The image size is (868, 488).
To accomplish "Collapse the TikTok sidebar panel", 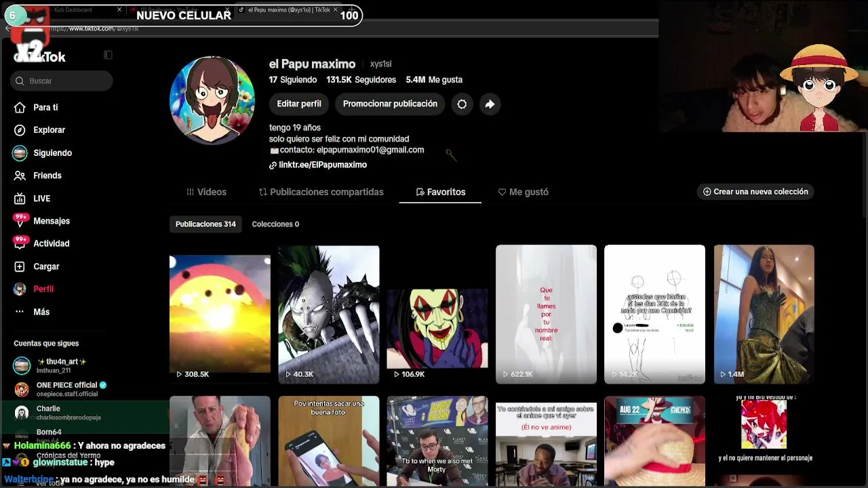I will click(108, 55).
